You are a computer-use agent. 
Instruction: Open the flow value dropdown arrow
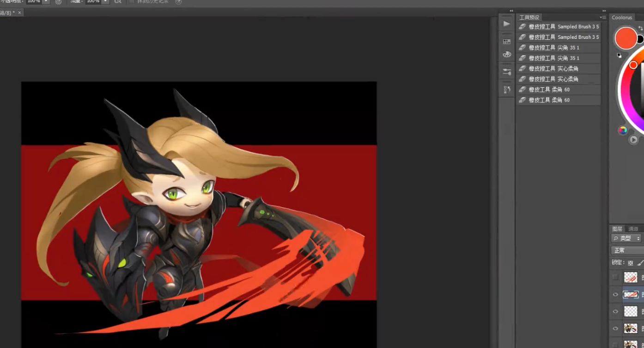[x=105, y=2]
